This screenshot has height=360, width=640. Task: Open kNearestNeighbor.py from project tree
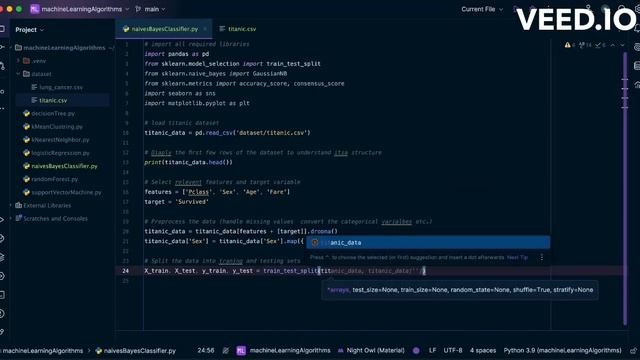click(56, 140)
